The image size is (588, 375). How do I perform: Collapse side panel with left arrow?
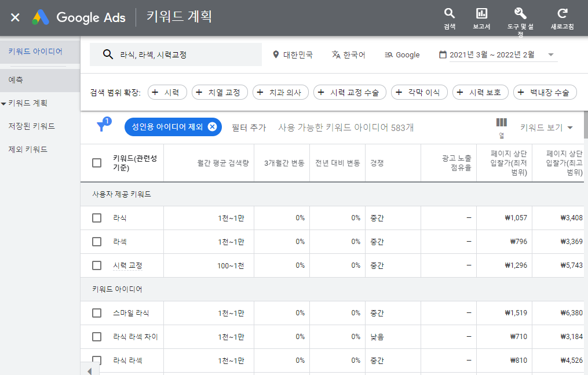90,370
